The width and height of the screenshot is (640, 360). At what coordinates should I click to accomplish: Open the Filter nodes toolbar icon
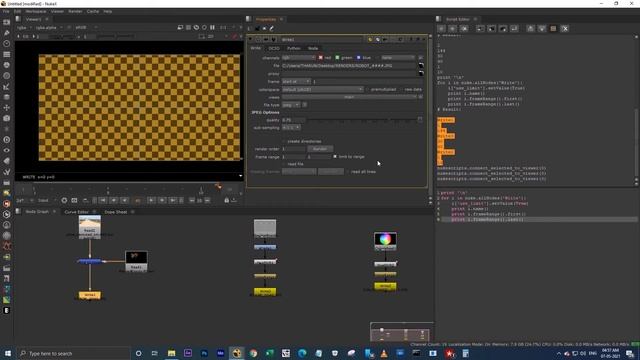click(x=7, y=76)
